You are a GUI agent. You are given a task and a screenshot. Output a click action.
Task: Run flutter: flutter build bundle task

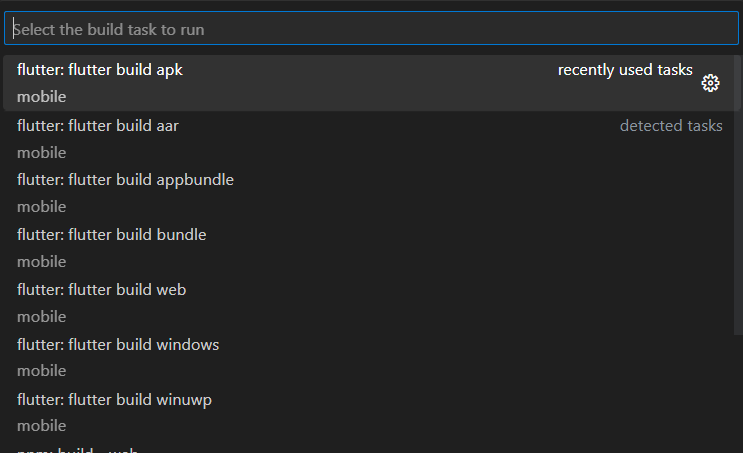coord(371,248)
